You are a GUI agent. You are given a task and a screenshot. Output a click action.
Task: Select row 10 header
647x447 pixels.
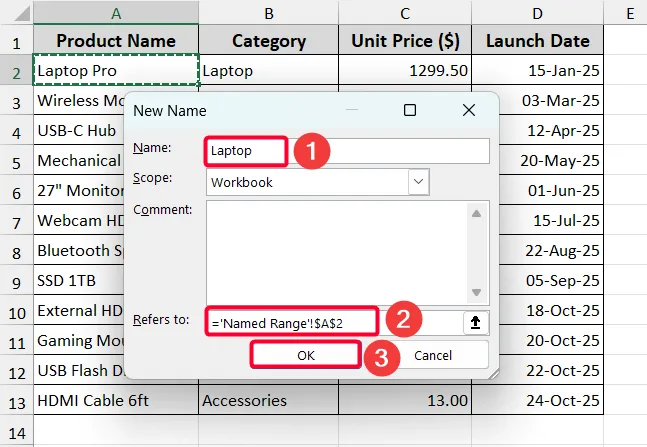[17, 312]
